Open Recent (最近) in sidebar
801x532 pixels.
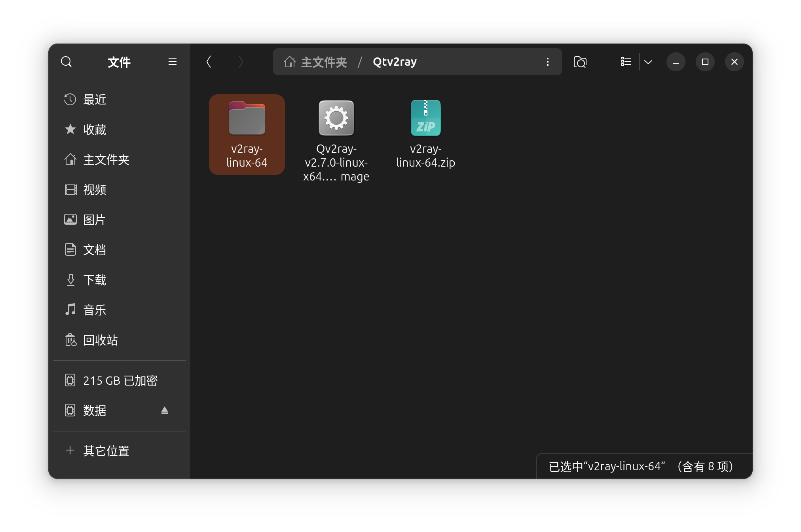(x=120, y=99)
